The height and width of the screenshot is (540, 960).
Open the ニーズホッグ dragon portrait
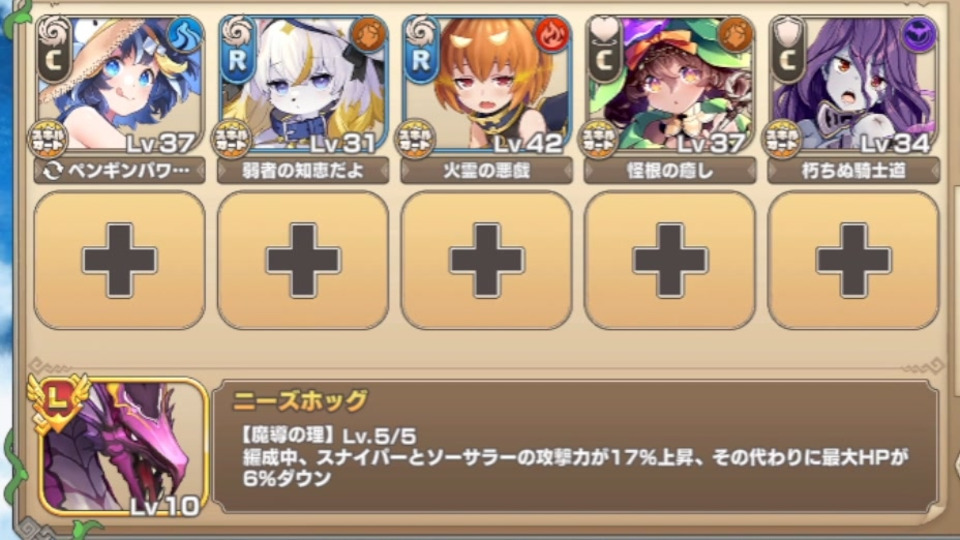122,447
